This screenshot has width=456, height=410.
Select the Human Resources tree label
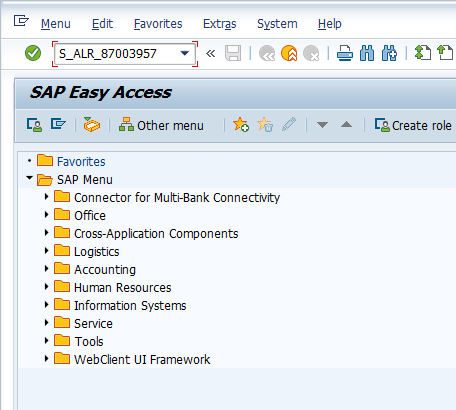123,288
